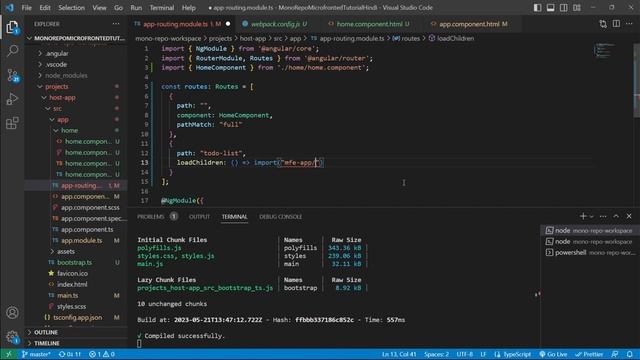
Task: Collapse the projects folder
Action: pos(57,87)
